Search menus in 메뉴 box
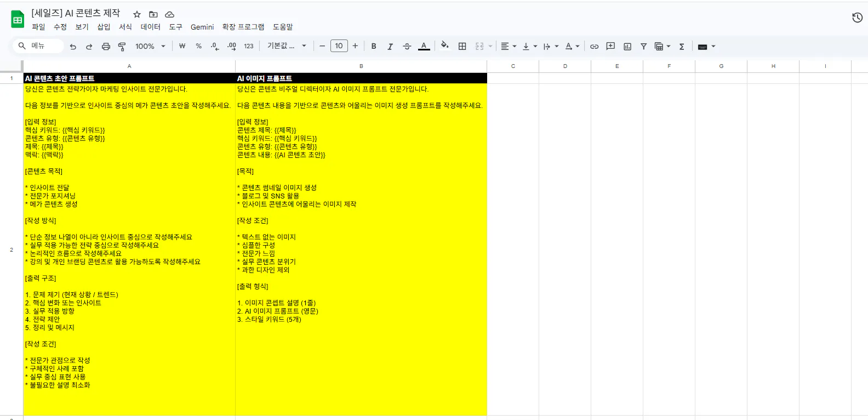868x420 pixels. (x=38, y=46)
